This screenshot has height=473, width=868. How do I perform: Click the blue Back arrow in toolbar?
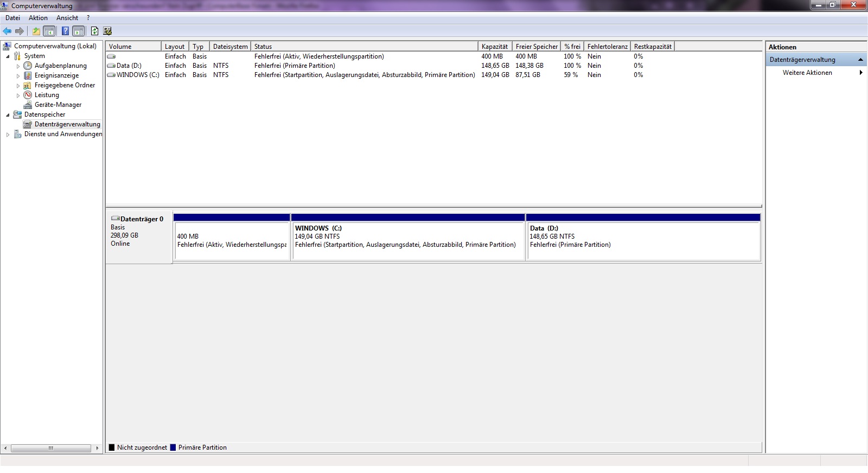[7, 31]
